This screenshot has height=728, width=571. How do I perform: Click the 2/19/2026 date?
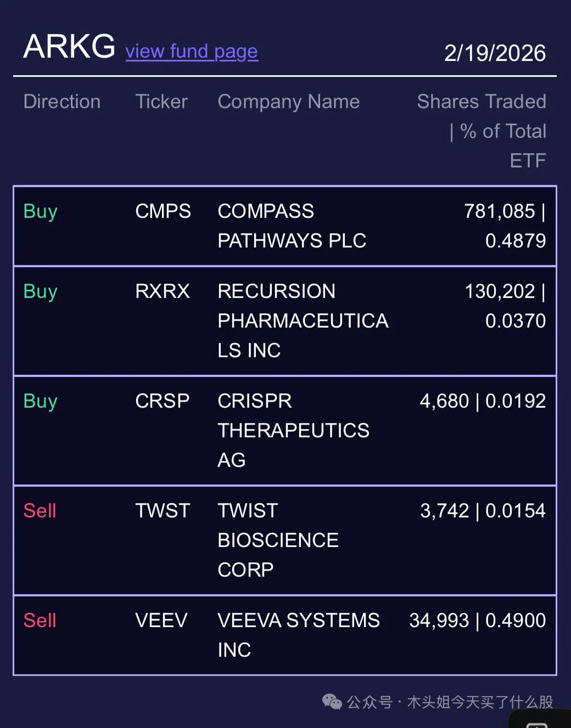(x=495, y=53)
